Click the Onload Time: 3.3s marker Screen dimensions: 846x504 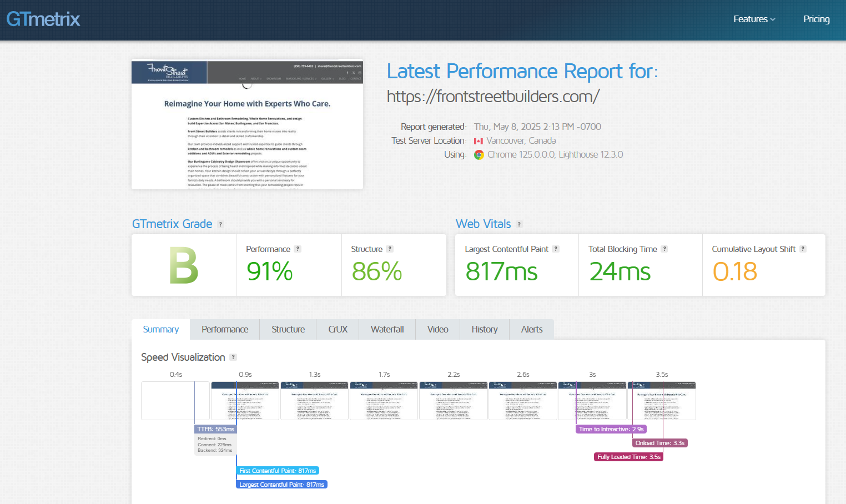(x=660, y=443)
